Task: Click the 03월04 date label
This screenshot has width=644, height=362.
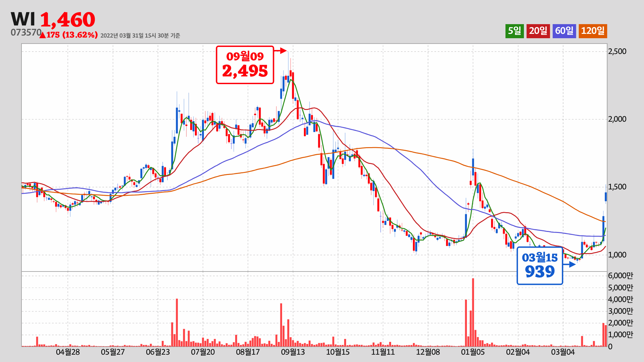Action: click(x=563, y=352)
